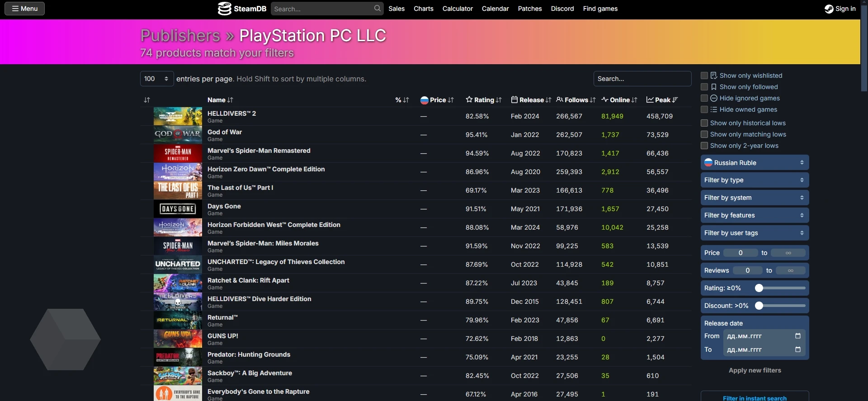Focus the header Search field

coord(327,9)
